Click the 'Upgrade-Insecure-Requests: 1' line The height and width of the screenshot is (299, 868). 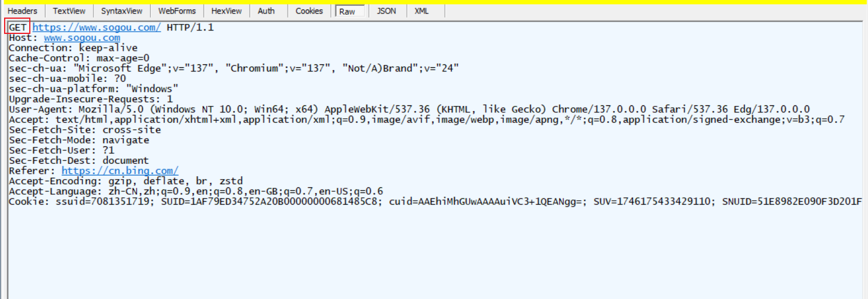[x=91, y=99]
